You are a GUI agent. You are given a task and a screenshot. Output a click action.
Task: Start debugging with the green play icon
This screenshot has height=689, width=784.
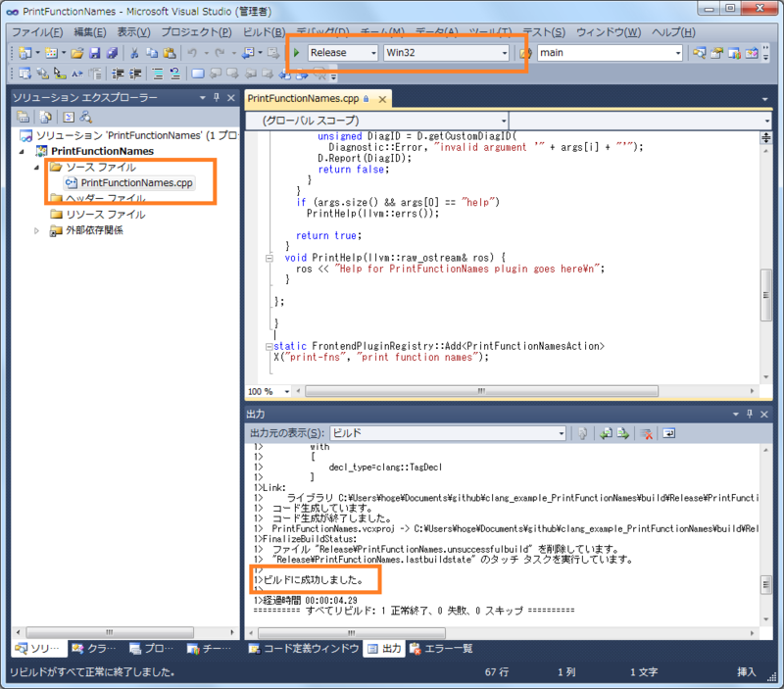point(297,53)
